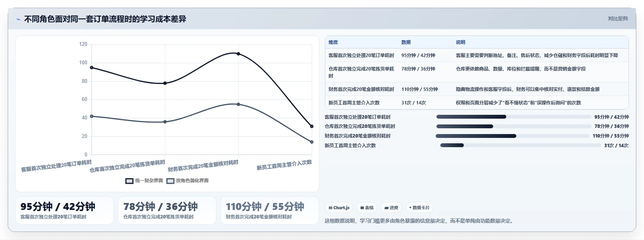Click the dark line point at 31

pyautogui.click(x=312, y=126)
